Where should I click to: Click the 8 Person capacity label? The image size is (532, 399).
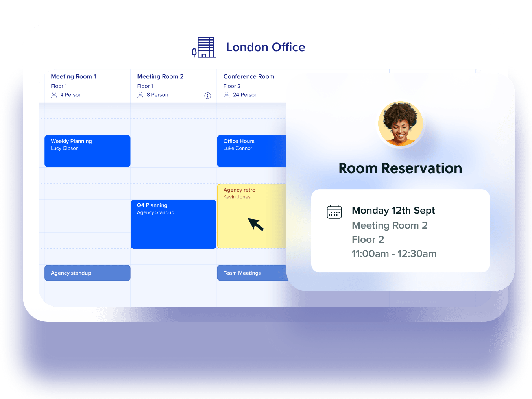tap(157, 95)
